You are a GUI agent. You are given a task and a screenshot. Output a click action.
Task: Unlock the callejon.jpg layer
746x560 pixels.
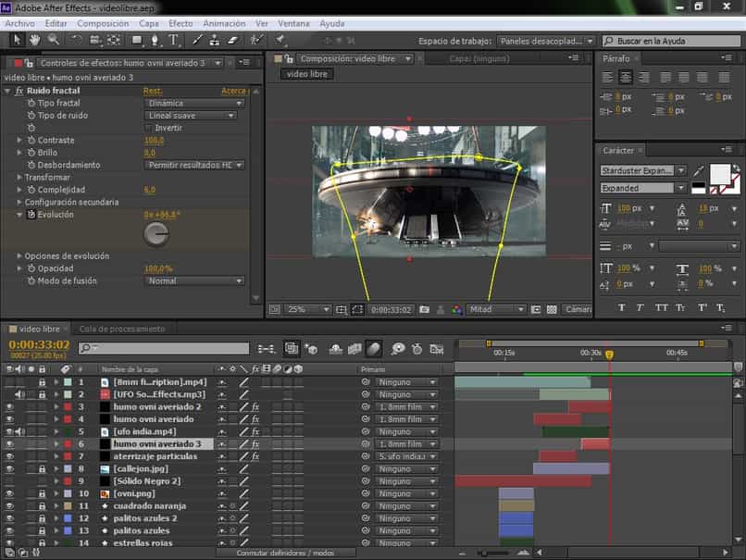(x=43, y=467)
